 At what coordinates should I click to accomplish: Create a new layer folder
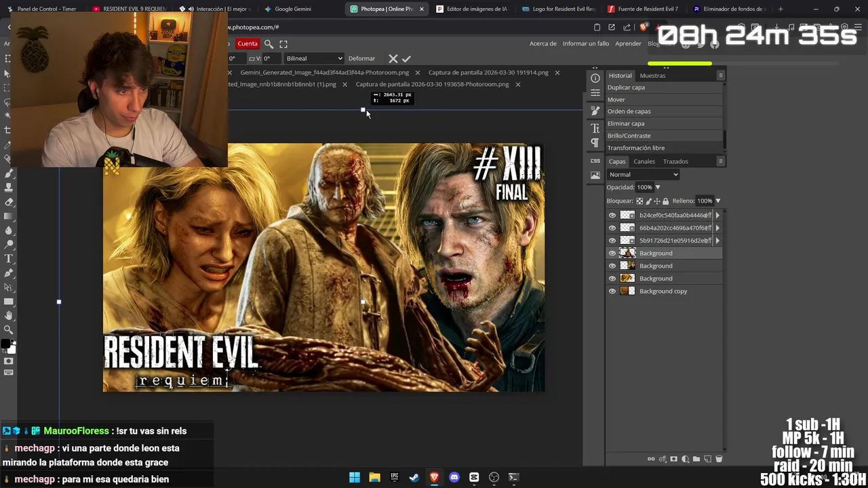pyautogui.click(x=696, y=459)
